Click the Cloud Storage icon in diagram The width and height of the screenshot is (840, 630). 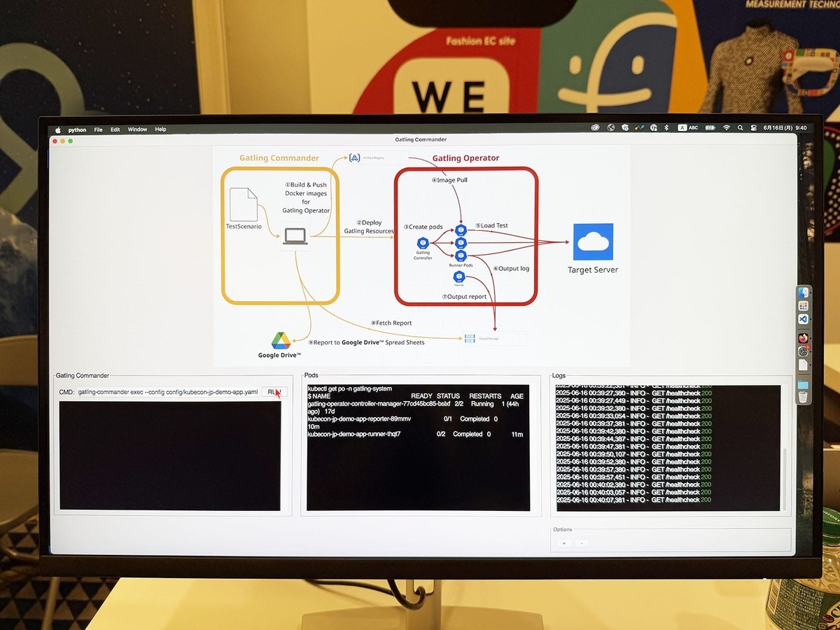(x=469, y=339)
